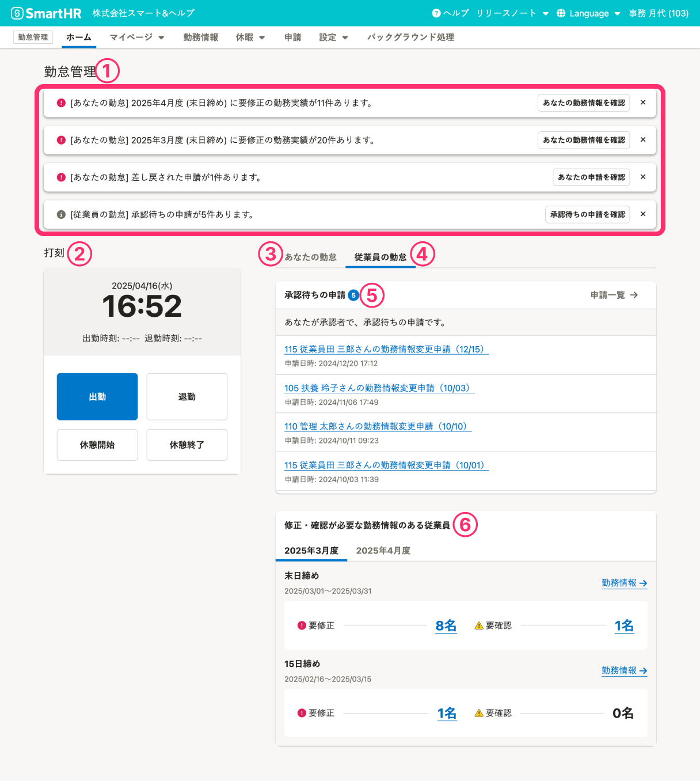Viewport: 700px width, 781px height.
Task: Click the globe Language icon
Action: [561, 13]
